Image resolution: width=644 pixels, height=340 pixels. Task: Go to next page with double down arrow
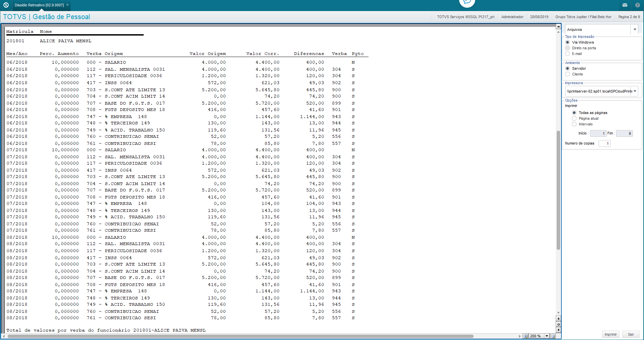point(558,330)
